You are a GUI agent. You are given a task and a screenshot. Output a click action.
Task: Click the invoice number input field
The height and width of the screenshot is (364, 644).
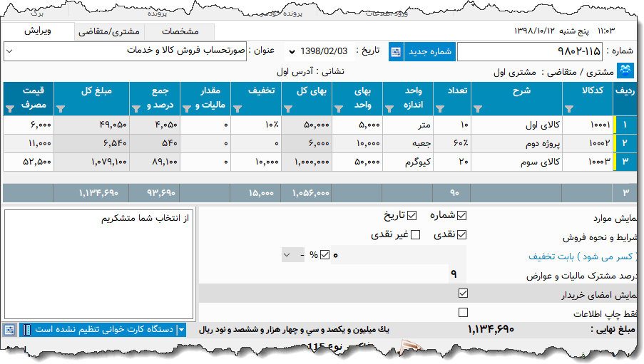pos(528,52)
